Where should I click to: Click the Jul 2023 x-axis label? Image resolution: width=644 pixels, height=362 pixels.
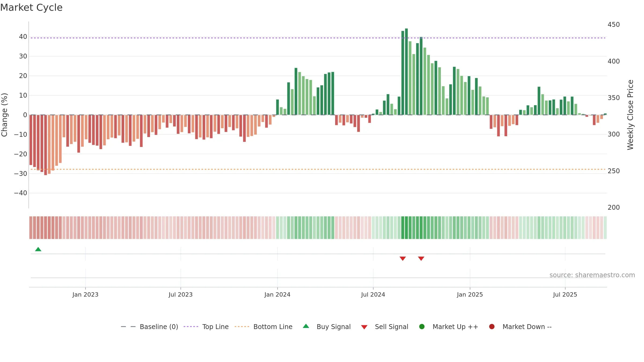(x=181, y=295)
